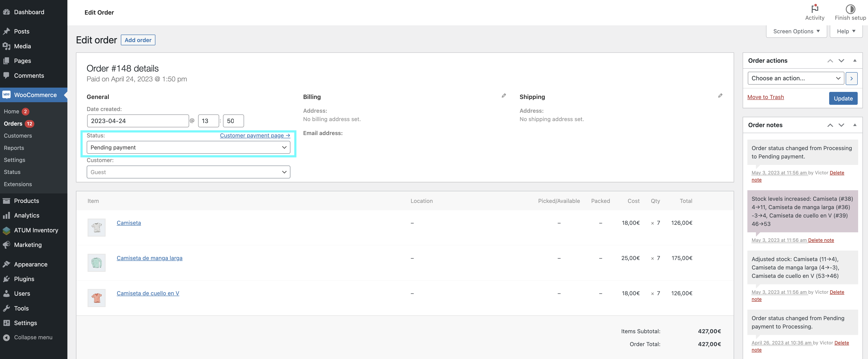Click the Tools wrench icon

click(x=6, y=309)
